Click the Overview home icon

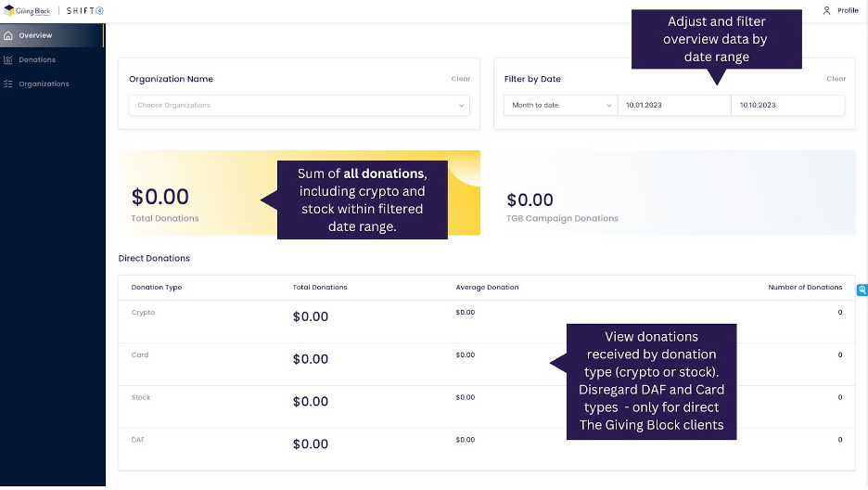pos(8,35)
